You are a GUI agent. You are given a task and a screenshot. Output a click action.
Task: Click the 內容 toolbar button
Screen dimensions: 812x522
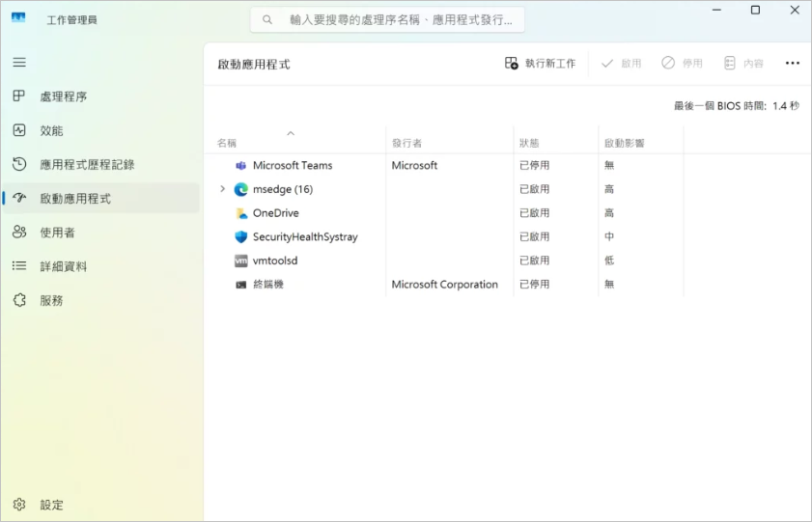click(743, 64)
